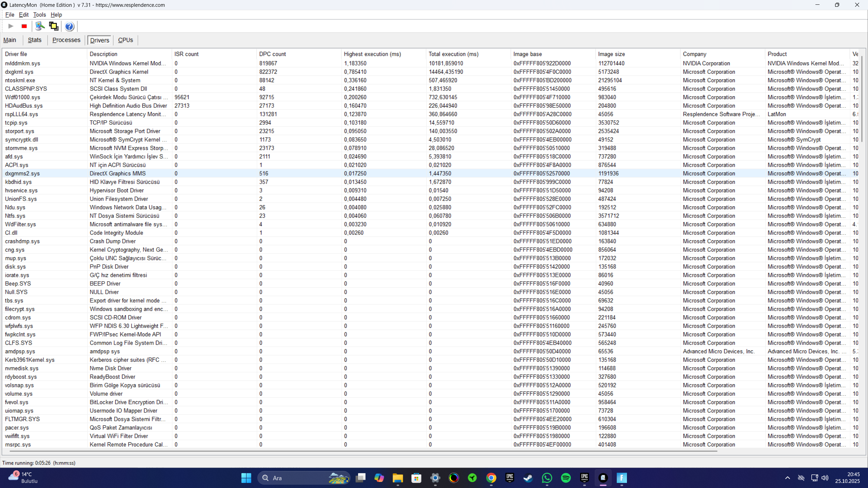Open the Fortnite F icon in the taskbar

coord(622,478)
